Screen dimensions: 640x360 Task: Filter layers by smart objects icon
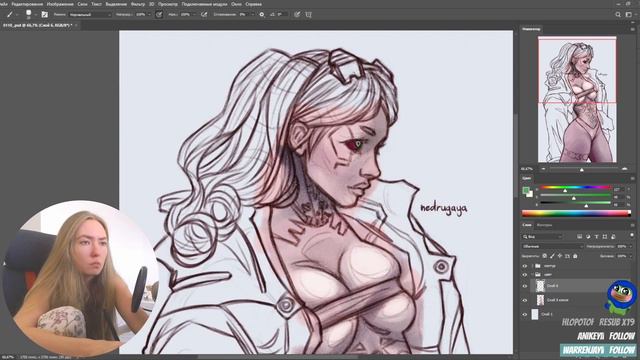pyautogui.click(x=613, y=236)
